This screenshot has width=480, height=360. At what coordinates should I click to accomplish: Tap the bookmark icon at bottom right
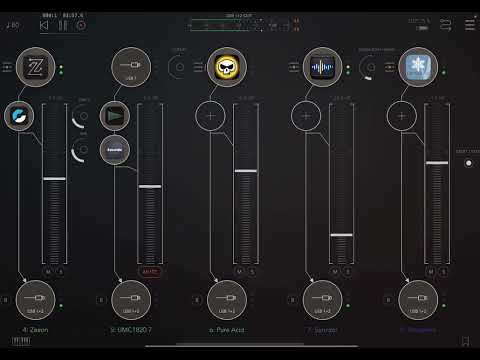point(466,341)
